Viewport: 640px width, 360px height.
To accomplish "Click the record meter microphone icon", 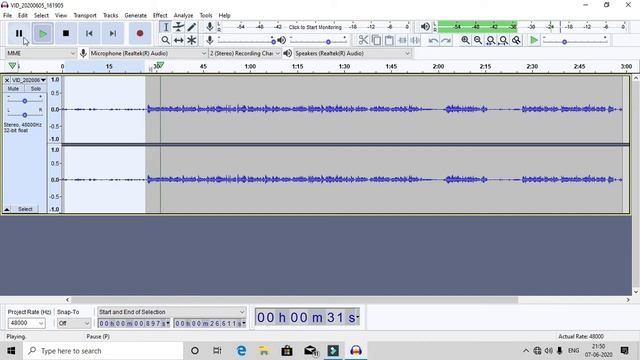I will point(209,27).
